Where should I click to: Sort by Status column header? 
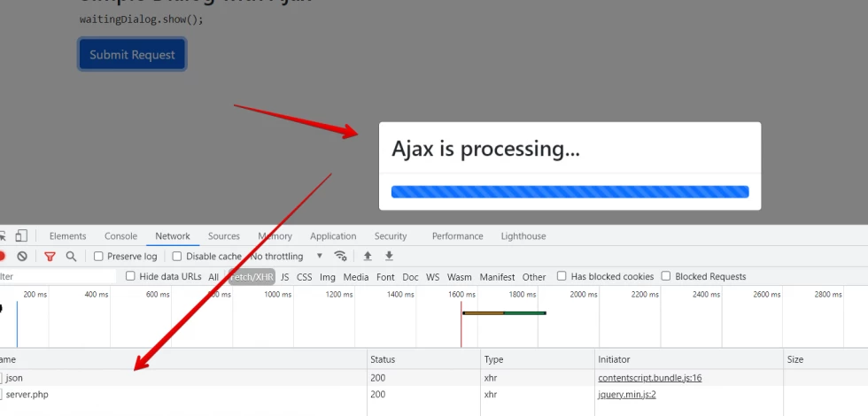pyautogui.click(x=423, y=359)
